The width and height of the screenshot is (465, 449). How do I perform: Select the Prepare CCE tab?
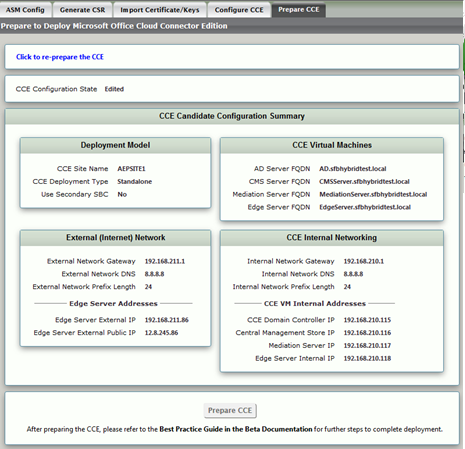click(x=299, y=10)
